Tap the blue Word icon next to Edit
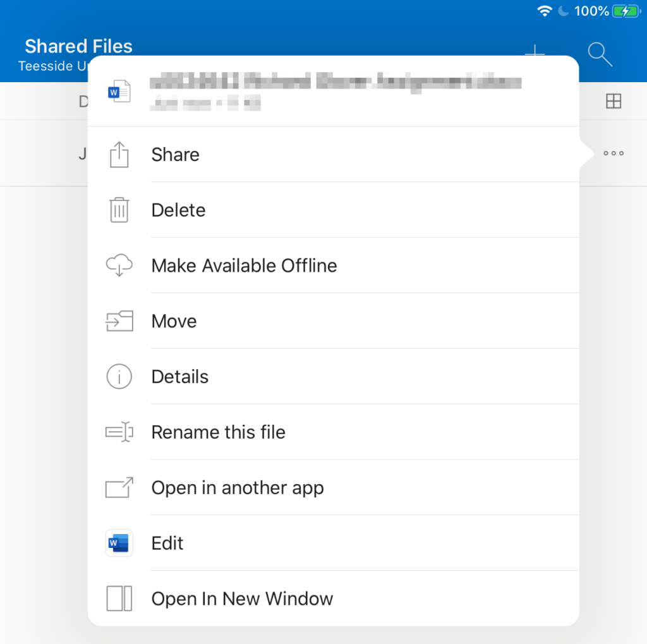The height and width of the screenshot is (644, 647). 119,543
